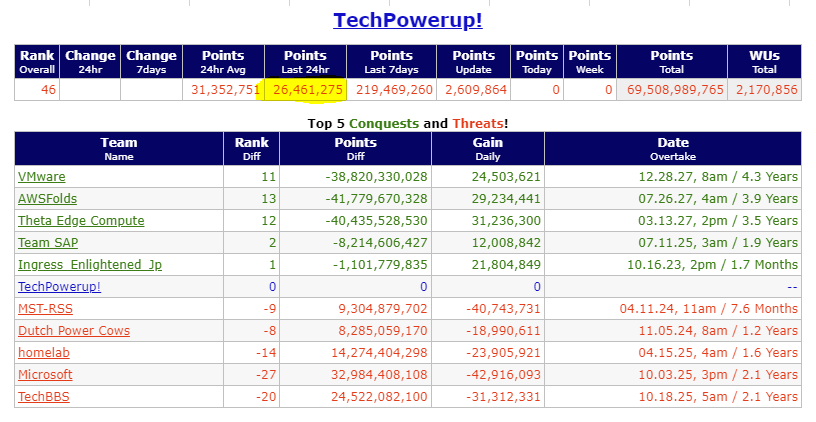
Task: Click the Points Update header
Action: click(x=474, y=62)
